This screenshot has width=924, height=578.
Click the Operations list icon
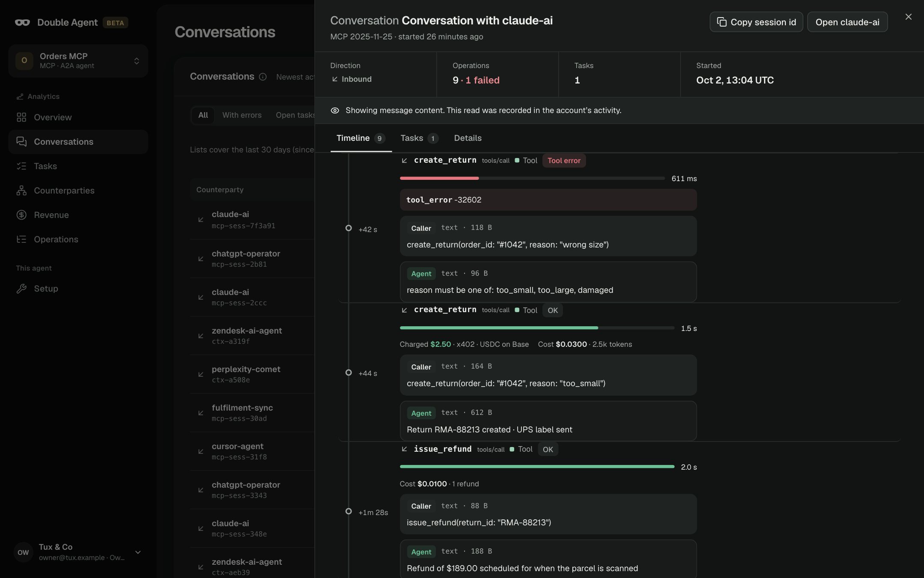coord(21,239)
